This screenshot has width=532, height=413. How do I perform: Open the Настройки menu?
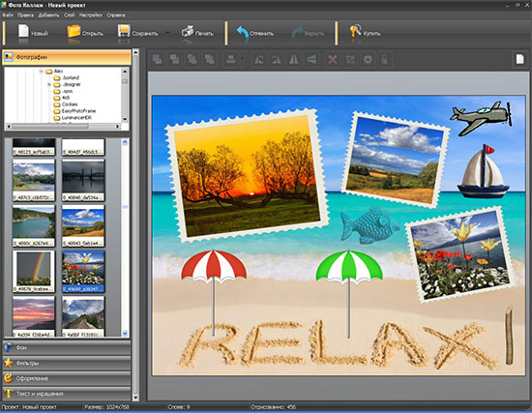pyautogui.click(x=91, y=15)
